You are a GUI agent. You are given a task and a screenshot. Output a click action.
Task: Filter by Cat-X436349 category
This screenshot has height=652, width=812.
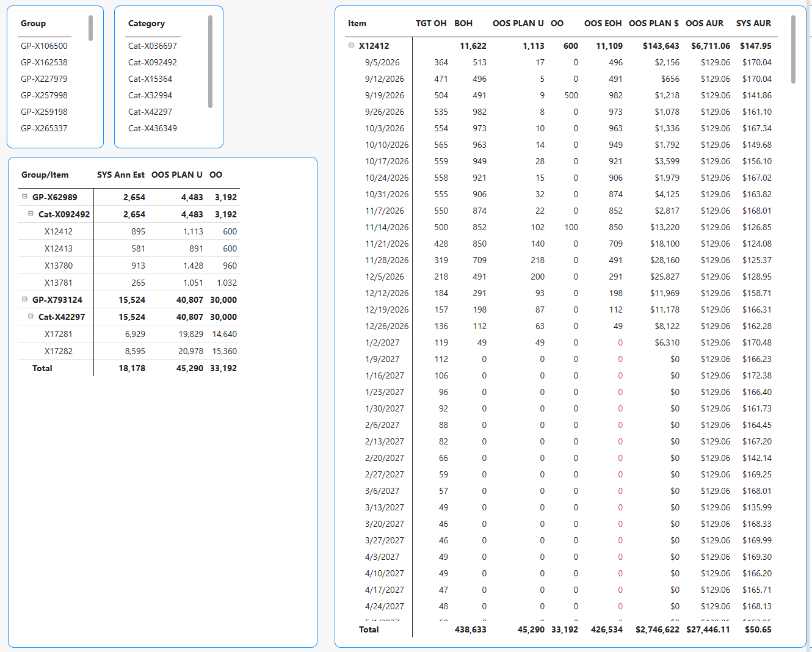click(153, 128)
